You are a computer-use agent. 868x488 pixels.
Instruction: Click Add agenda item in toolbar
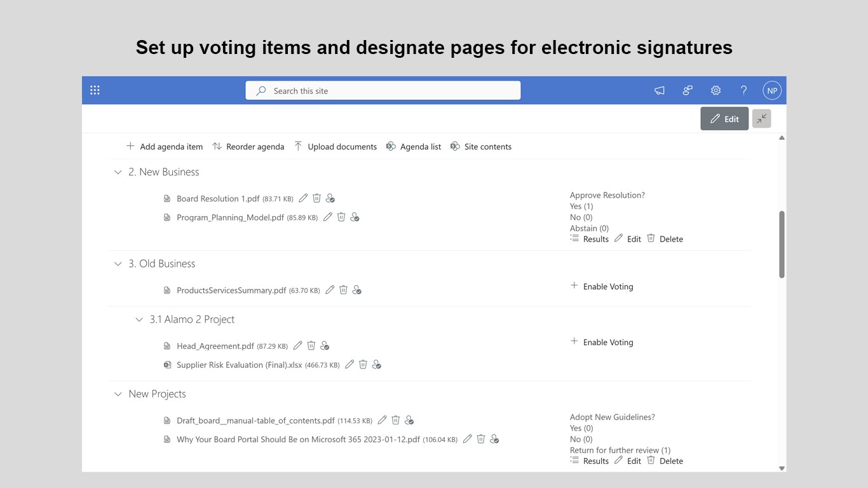[x=165, y=147]
